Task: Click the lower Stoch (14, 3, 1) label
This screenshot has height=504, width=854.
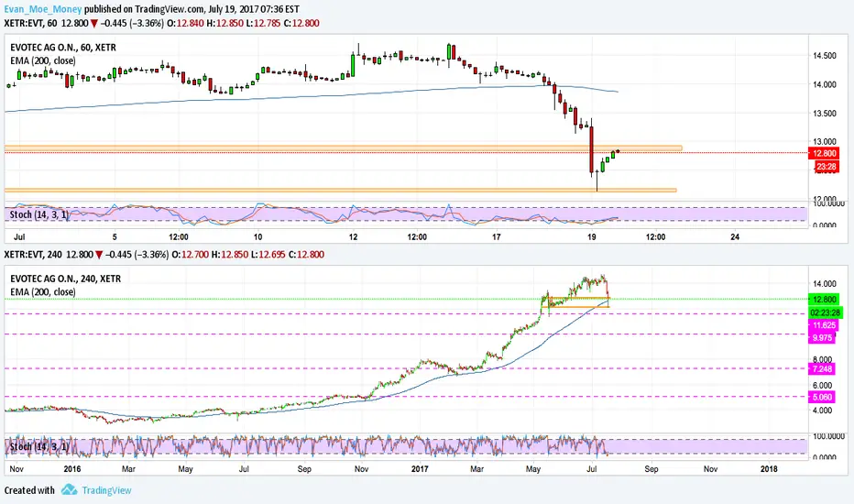Action: point(38,447)
